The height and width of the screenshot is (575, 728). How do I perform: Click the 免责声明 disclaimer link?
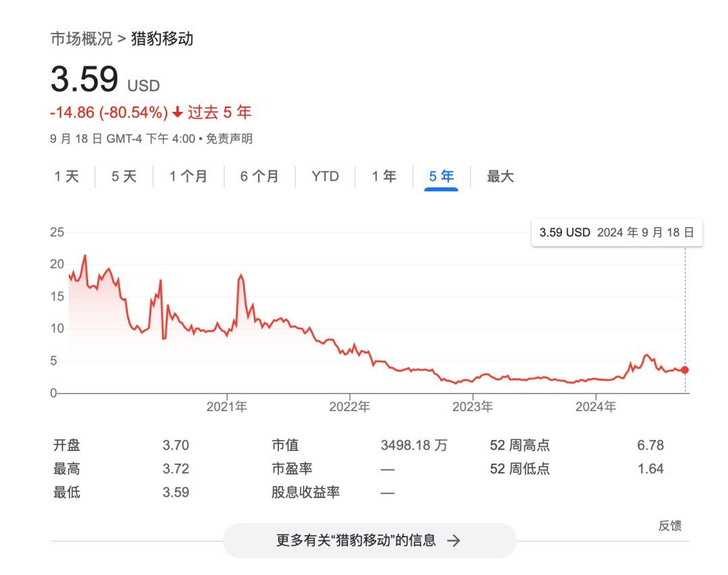click(x=229, y=139)
